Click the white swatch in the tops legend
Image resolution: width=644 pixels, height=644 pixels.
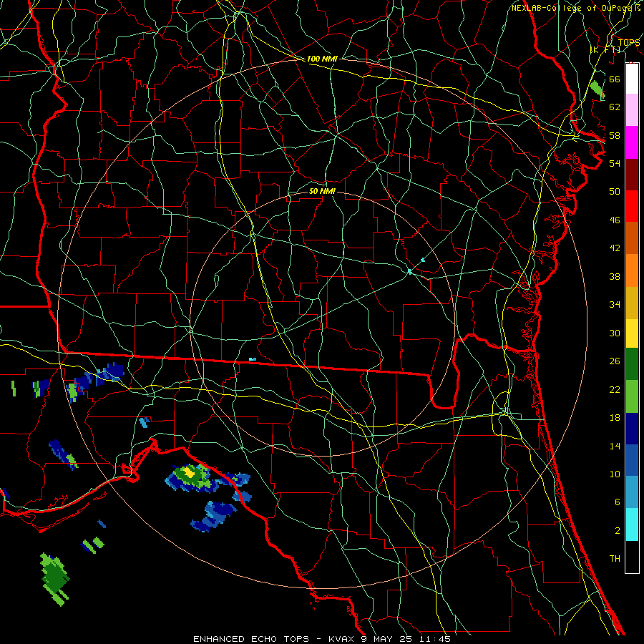[x=632, y=79]
